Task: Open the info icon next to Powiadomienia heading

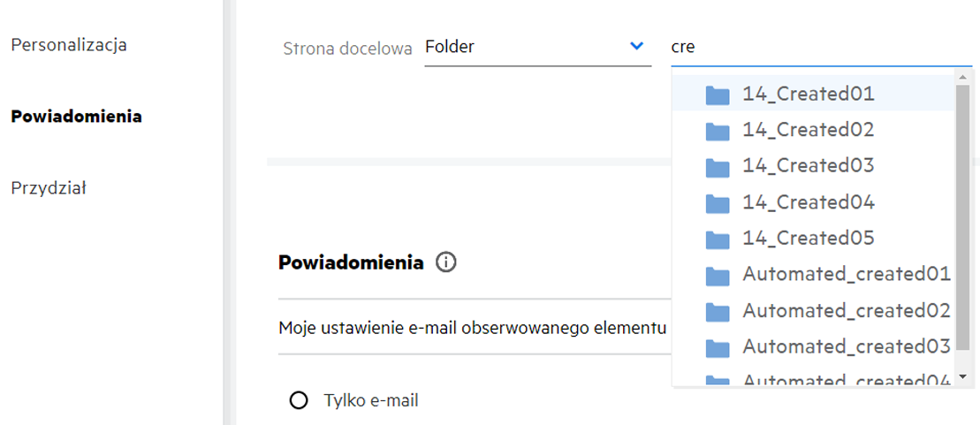Action: [446, 262]
